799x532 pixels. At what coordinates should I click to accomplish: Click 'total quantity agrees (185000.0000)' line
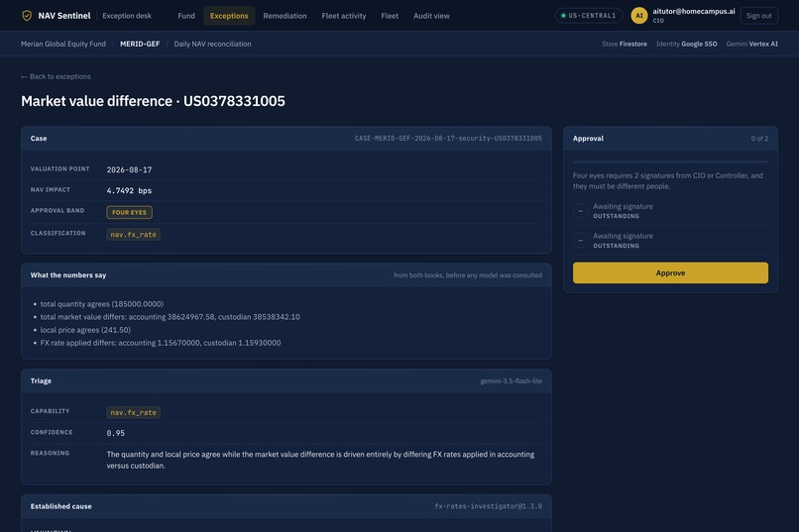pyautogui.click(x=102, y=304)
